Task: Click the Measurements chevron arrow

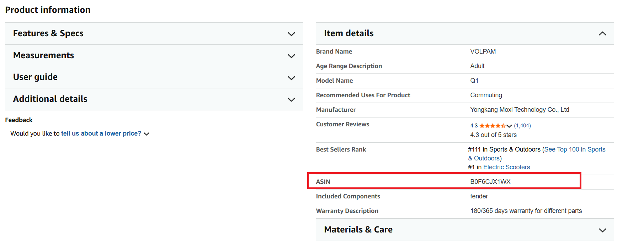Action: (x=291, y=56)
